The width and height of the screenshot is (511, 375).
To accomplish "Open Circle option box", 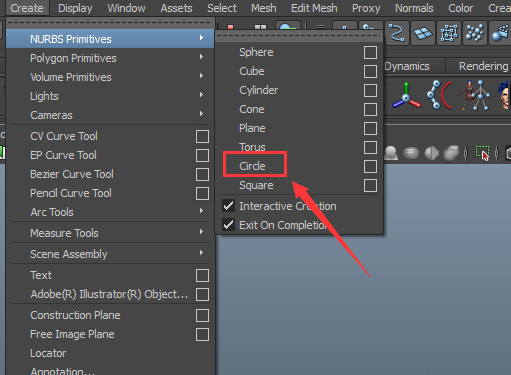I will coord(370,166).
